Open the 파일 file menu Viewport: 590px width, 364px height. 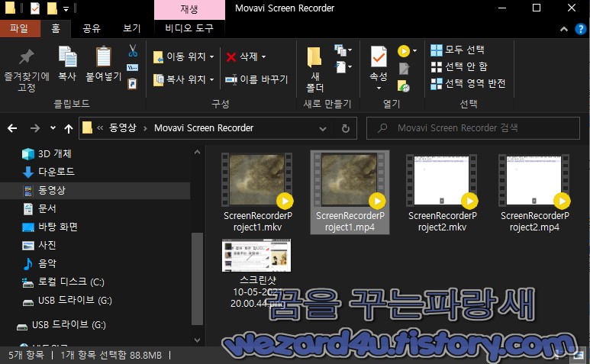[x=20, y=28]
